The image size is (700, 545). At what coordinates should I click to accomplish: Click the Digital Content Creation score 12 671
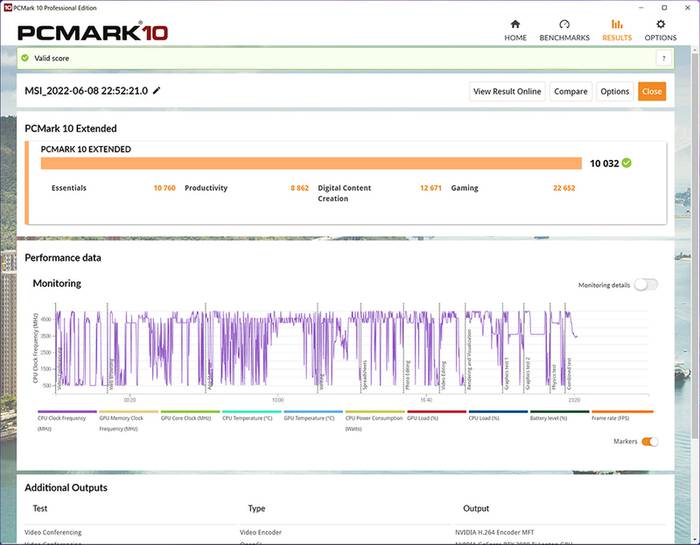[x=430, y=188]
